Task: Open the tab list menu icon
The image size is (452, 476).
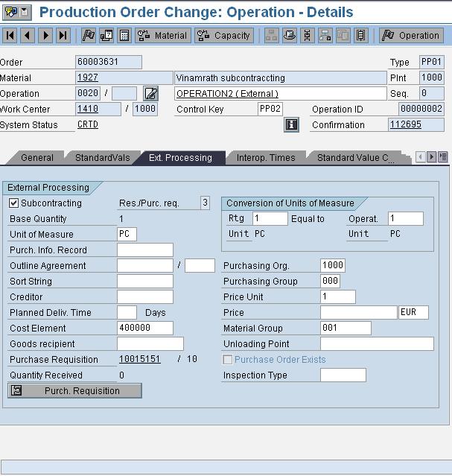Action: 443,157
